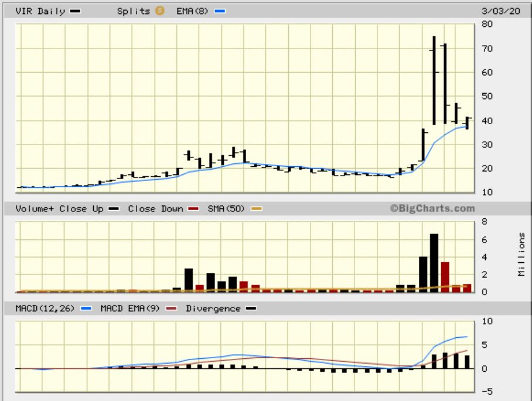Click the 'Millions' volume axis label
This screenshot has width=532, height=401.
tap(521, 254)
